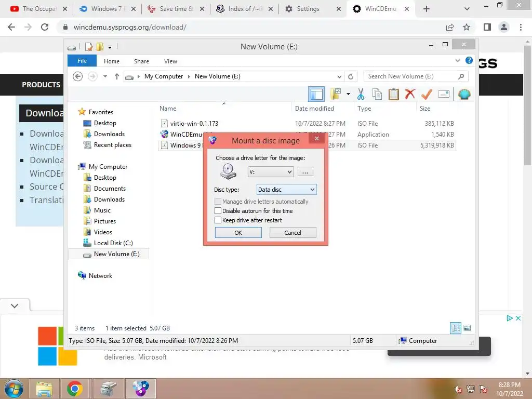Screen dimensions: 532x399
Task: Click the Explorer Back arrow
Action: (78, 76)
